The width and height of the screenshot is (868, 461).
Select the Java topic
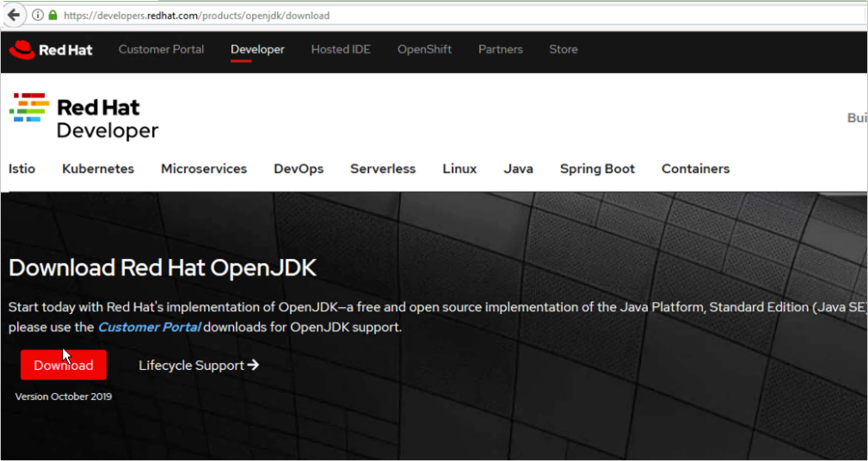[519, 169]
